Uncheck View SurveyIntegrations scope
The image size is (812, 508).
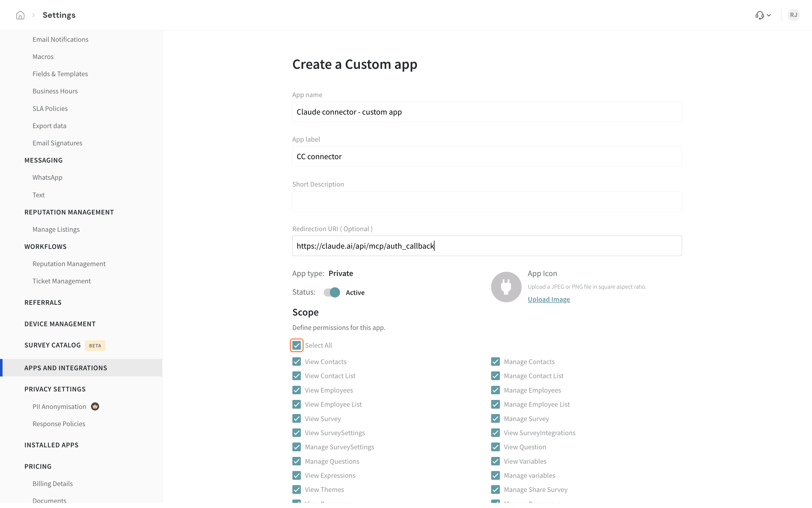click(x=495, y=433)
